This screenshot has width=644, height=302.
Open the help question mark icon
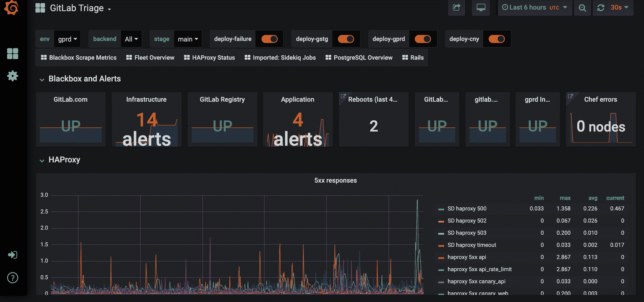point(12,278)
